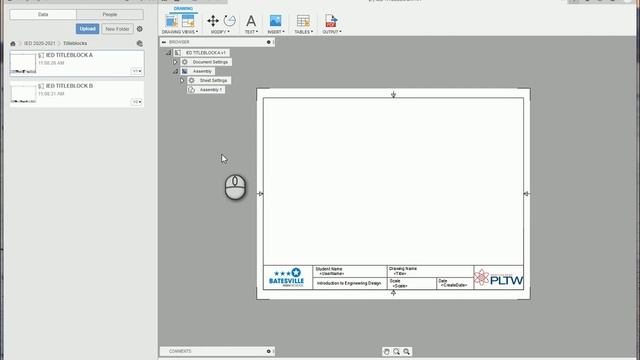The width and height of the screenshot is (640, 360).
Task: Click the Pan hand icon below canvas
Action: point(387,351)
